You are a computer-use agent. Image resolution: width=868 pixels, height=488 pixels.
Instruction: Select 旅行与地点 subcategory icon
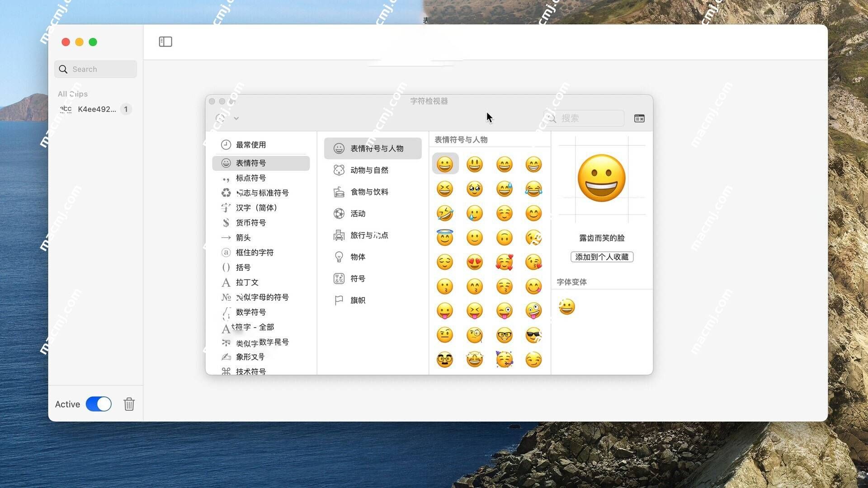(338, 235)
